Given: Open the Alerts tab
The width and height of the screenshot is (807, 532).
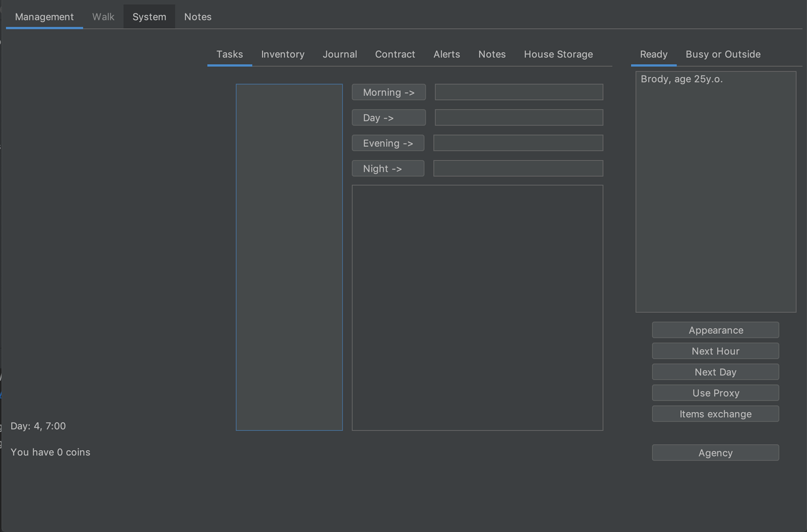Looking at the screenshot, I should click(x=446, y=54).
